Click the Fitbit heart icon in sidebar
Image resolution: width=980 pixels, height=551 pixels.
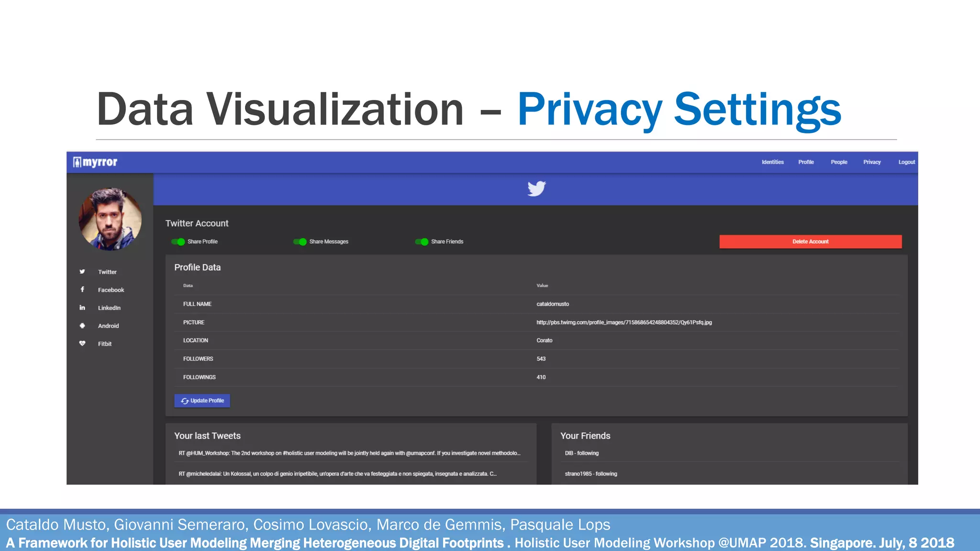[82, 343]
